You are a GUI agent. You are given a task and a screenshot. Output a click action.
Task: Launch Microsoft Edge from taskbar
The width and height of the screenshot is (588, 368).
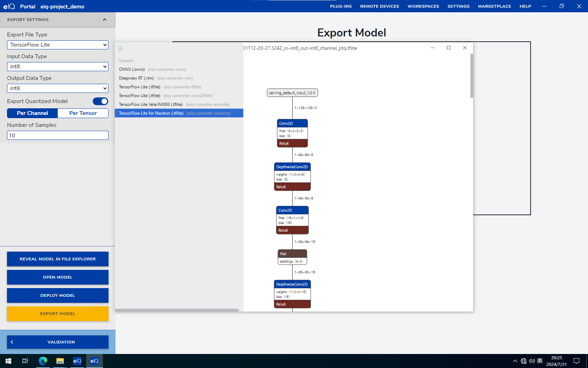[43, 361]
